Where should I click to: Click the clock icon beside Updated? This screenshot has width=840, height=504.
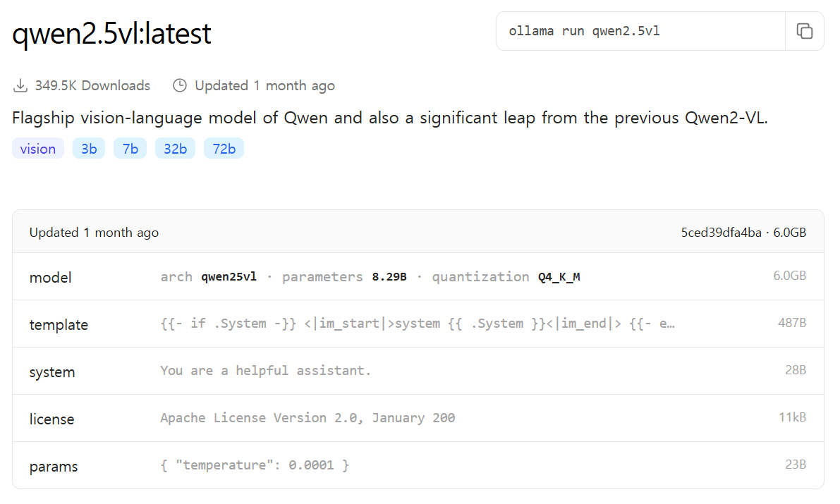pyautogui.click(x=180, y=86)
